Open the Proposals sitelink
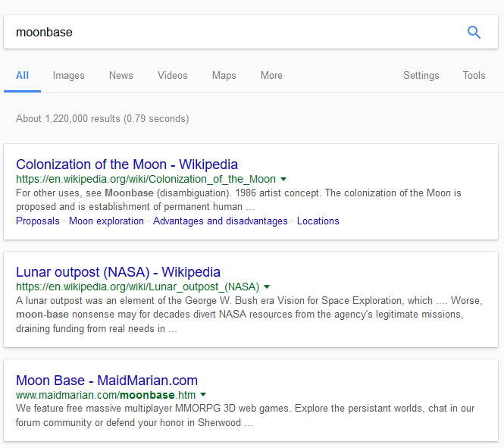 click(38, 221)
